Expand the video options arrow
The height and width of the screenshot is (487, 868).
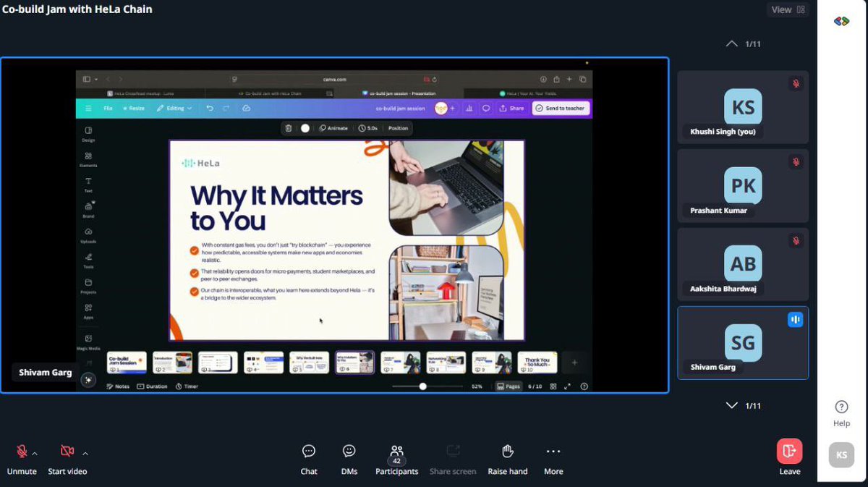click(85, 454)
